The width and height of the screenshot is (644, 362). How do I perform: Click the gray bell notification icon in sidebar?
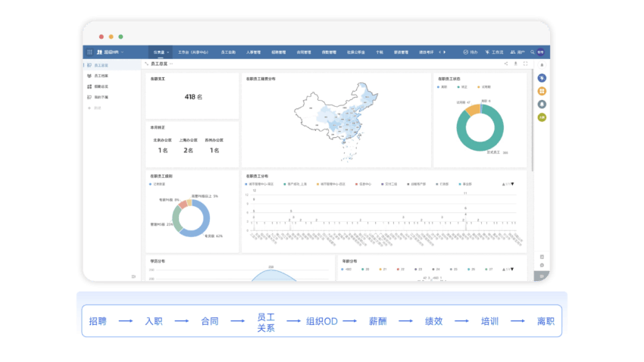pyautogui.click(x=542, y=104)
